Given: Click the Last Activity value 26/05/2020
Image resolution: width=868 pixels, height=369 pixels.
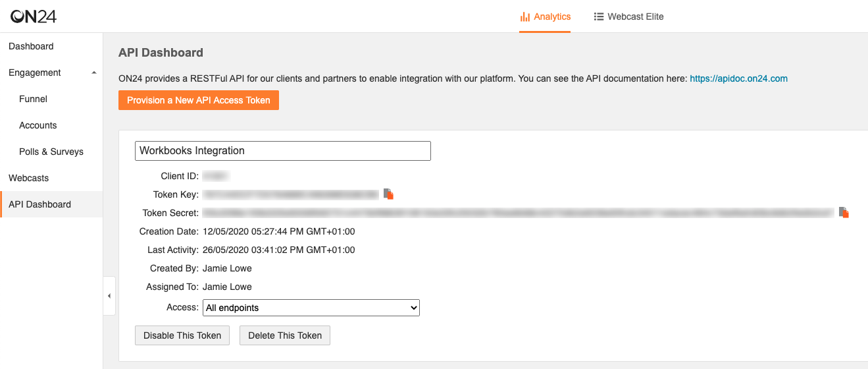Looking at the screenshot, I should click(278, 250).
